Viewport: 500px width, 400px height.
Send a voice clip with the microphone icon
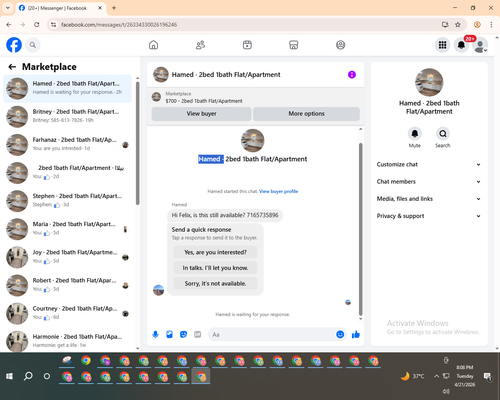coord(155,334)
